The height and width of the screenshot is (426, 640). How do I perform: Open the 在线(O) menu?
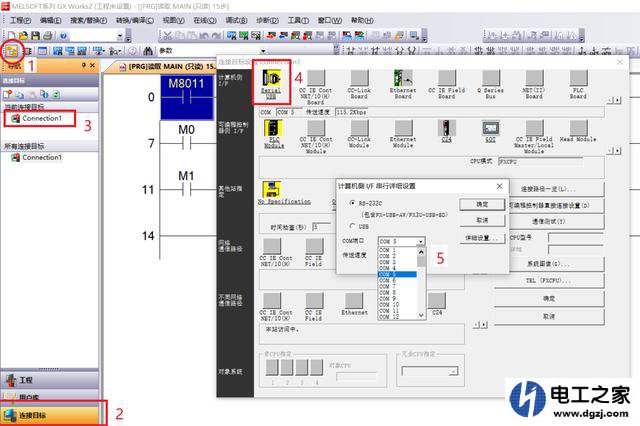(205, 20)
